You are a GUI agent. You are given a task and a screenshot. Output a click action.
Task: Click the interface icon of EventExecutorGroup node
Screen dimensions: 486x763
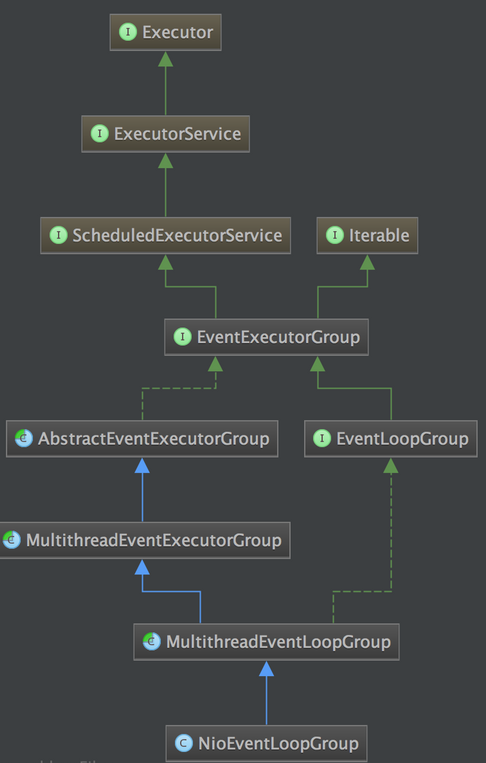coord(182,337)
